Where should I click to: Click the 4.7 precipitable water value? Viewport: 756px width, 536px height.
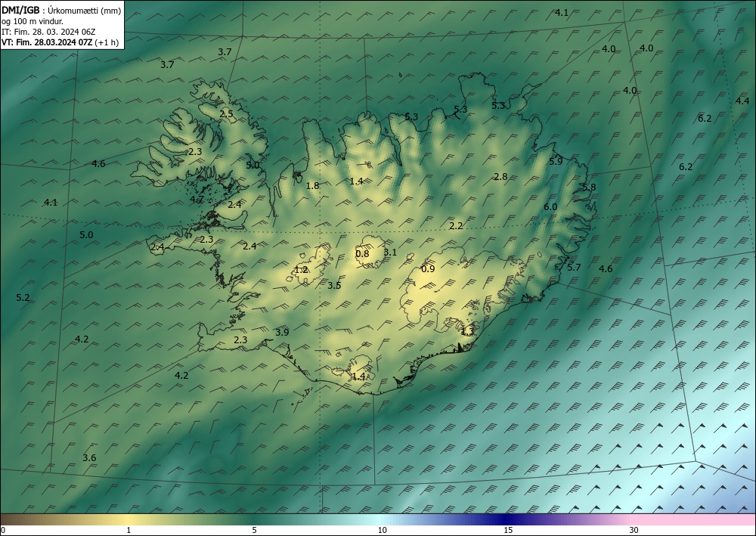pos(197,199)
